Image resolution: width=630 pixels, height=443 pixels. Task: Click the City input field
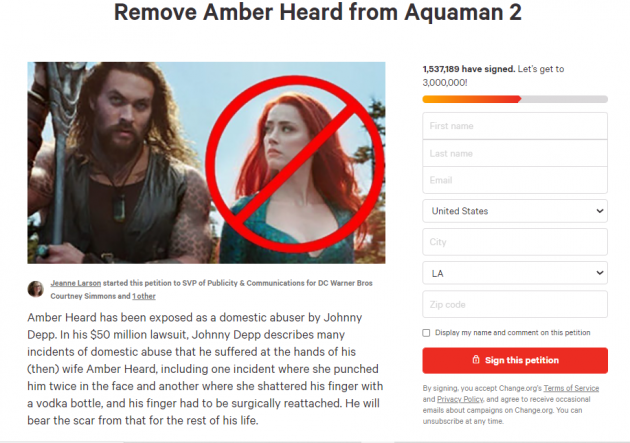(515, 242)
